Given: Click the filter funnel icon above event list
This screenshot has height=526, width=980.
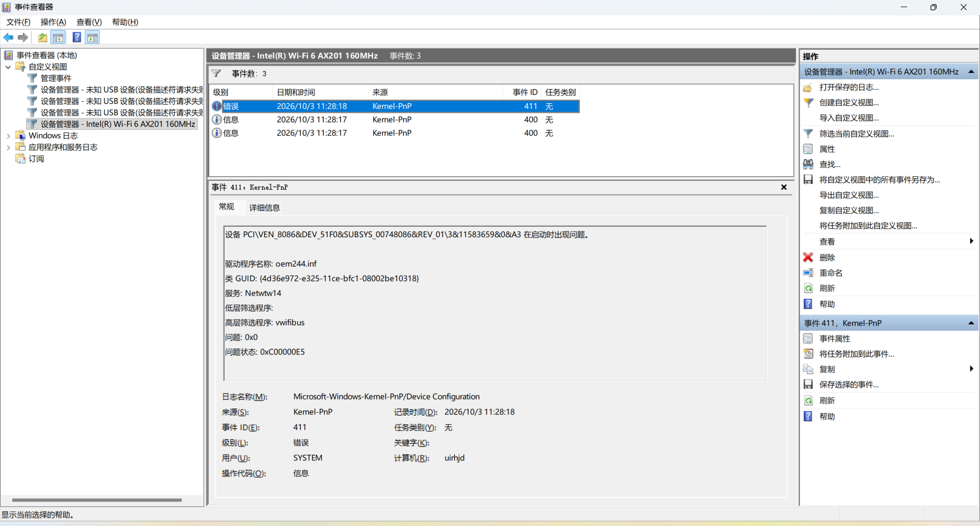Looking at the screenshot, I should click(216, 74).
